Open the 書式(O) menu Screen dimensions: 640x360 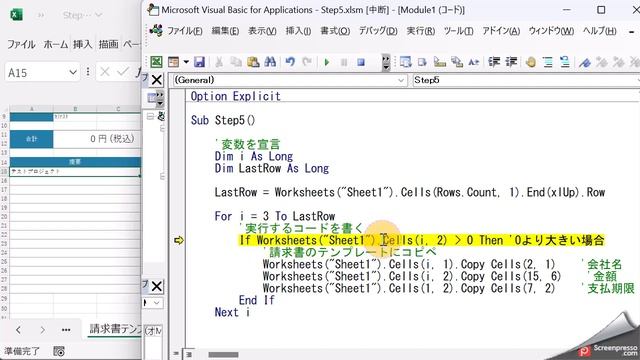click(x=335, y=31)
